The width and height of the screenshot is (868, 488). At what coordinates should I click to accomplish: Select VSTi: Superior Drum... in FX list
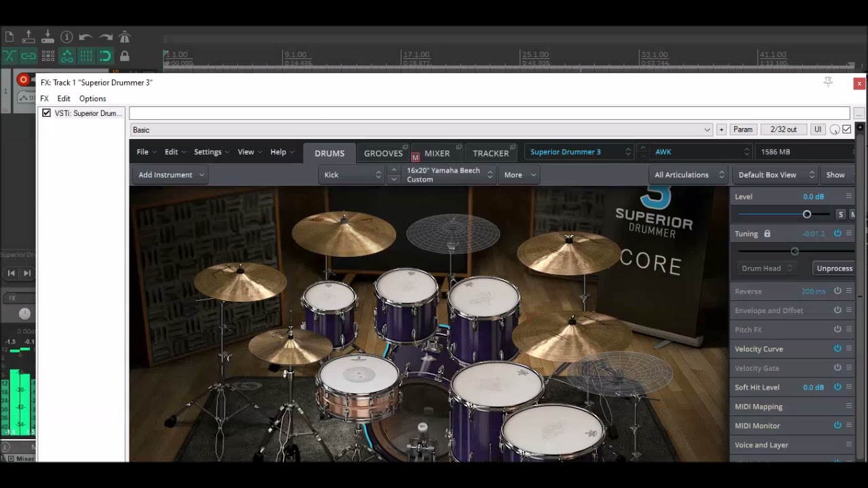(87, 113)
